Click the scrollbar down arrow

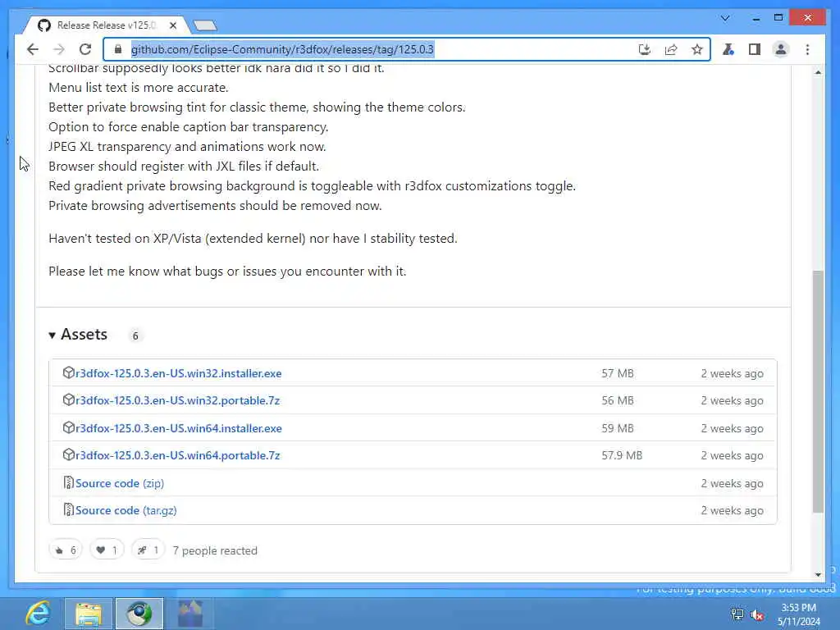(x=818, y=575)
